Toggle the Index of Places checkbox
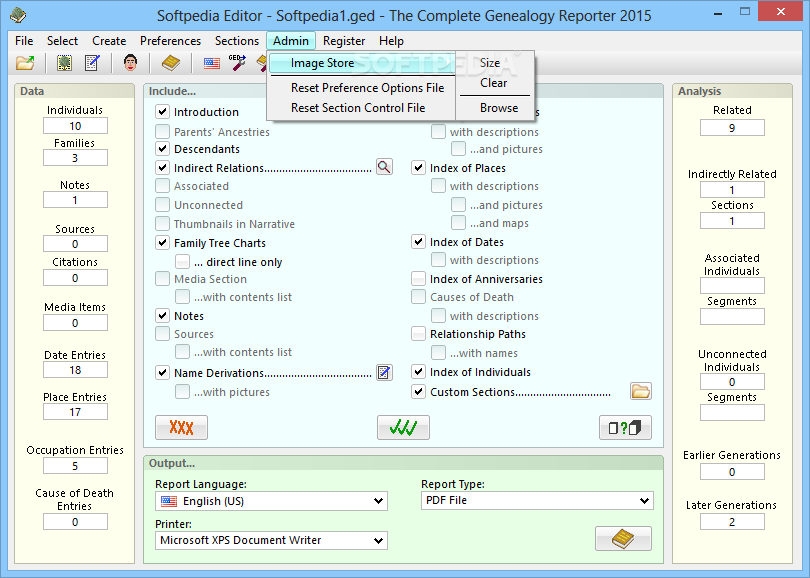The height and width of the screenshot is (578, 810). click(418, 168)
